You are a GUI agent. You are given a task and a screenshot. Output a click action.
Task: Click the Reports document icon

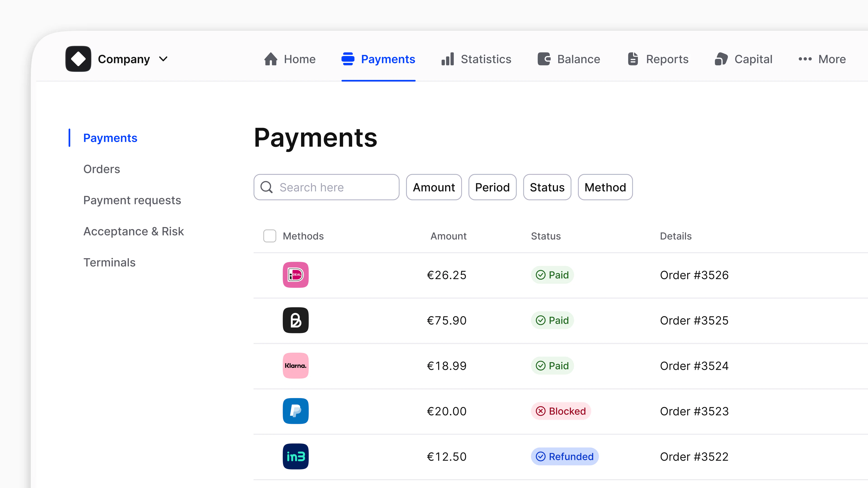click(633, 59)
